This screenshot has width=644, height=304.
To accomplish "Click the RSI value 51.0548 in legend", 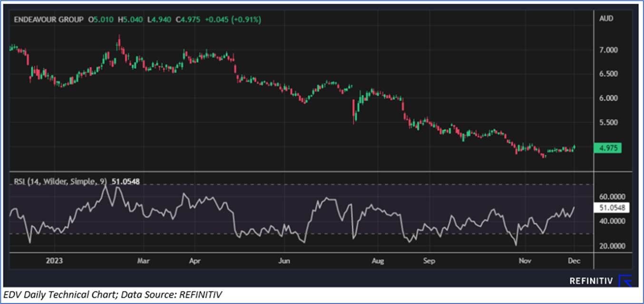I will [126, 181].
